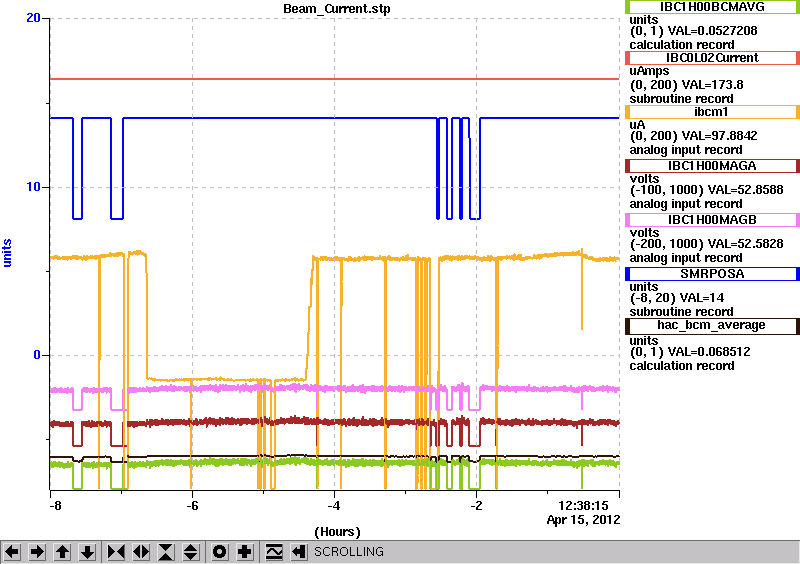This screenshot has width=800, height=564.
Task: Click the VAL=0.0527208 readout for IBC1H00BCMAVG
Action: 712,31
